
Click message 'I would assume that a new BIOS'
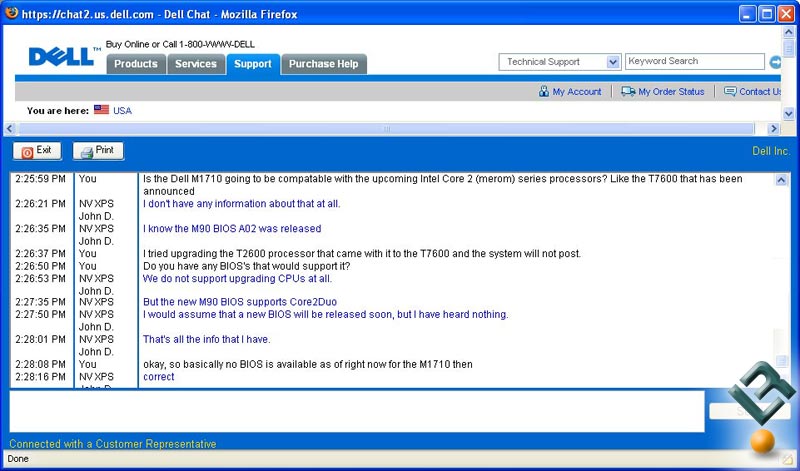tap(326, 314)
